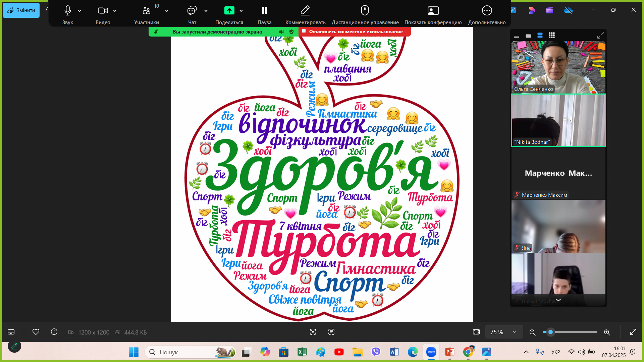Open the 75 % zoom level dropdown
This screenshot has width=644, height=362.
pos(504,332)
